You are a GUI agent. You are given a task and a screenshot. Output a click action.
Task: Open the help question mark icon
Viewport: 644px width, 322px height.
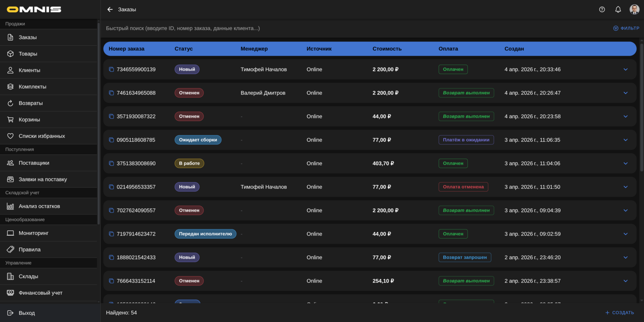[602, 9]
